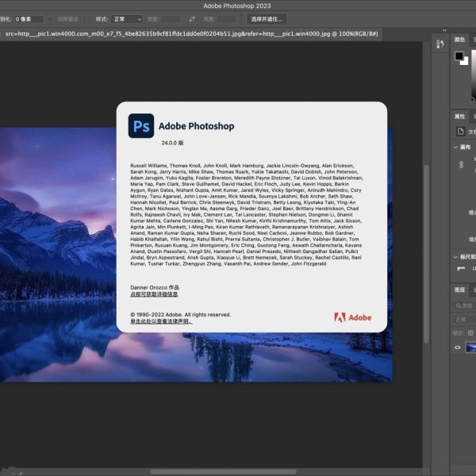Click the feather 0 像素 input field
This screenshot has height=476, width=476.
(29, 19)
